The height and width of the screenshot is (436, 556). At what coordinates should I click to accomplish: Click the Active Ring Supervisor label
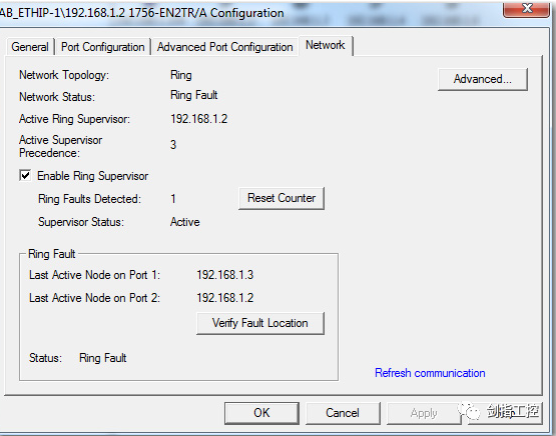(x=74, y=119)
